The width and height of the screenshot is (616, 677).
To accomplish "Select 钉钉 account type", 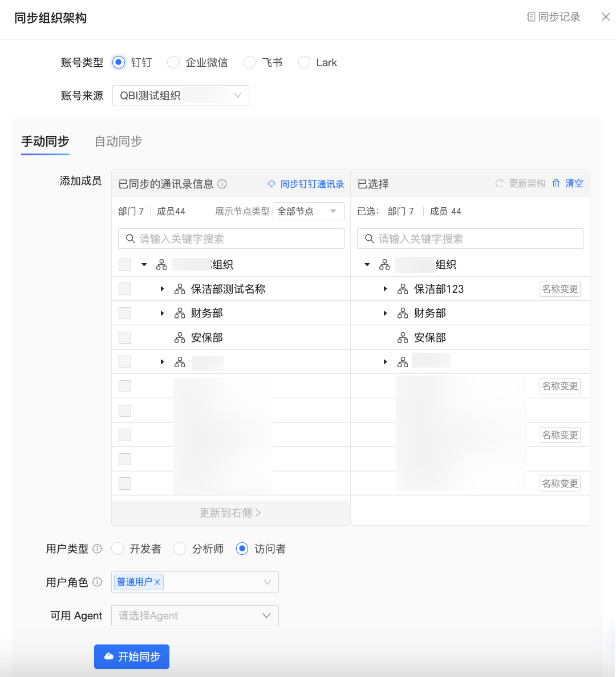I will [x=119, y=62].
